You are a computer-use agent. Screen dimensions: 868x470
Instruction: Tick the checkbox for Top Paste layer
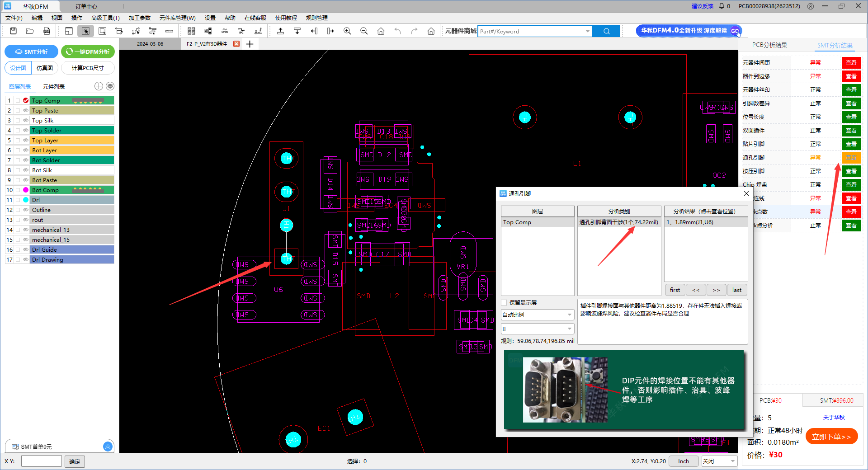point(18,111)
